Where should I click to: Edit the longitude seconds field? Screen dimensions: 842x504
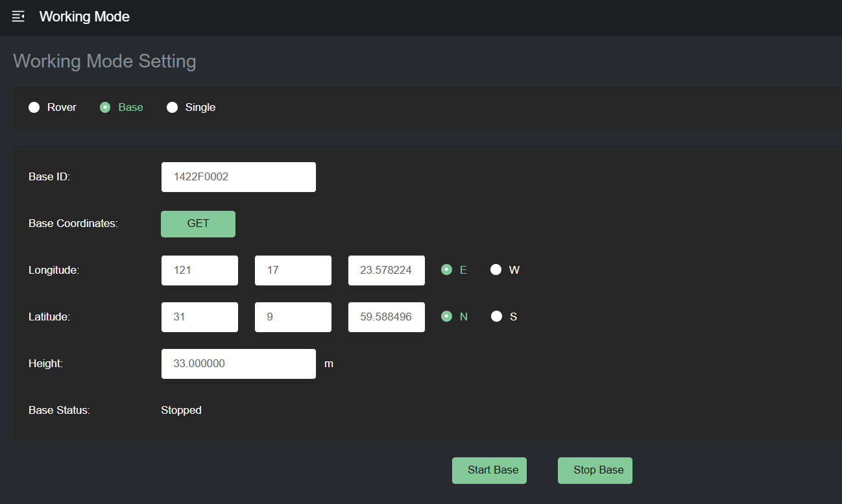[386, 270]
